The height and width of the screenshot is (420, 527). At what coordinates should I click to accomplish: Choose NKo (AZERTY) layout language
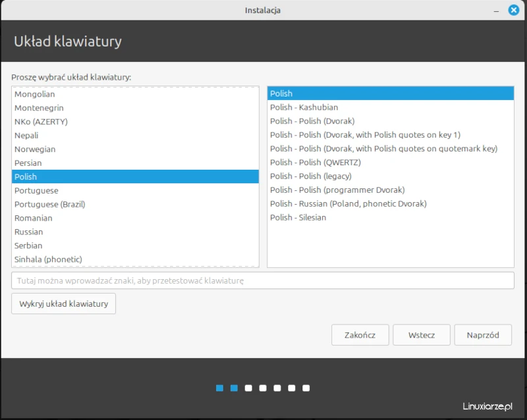point(135,122)
